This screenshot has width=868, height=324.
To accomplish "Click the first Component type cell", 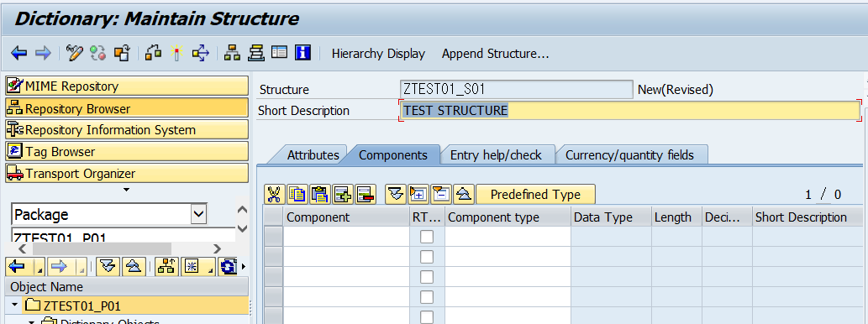I will [x=508, y=237].
